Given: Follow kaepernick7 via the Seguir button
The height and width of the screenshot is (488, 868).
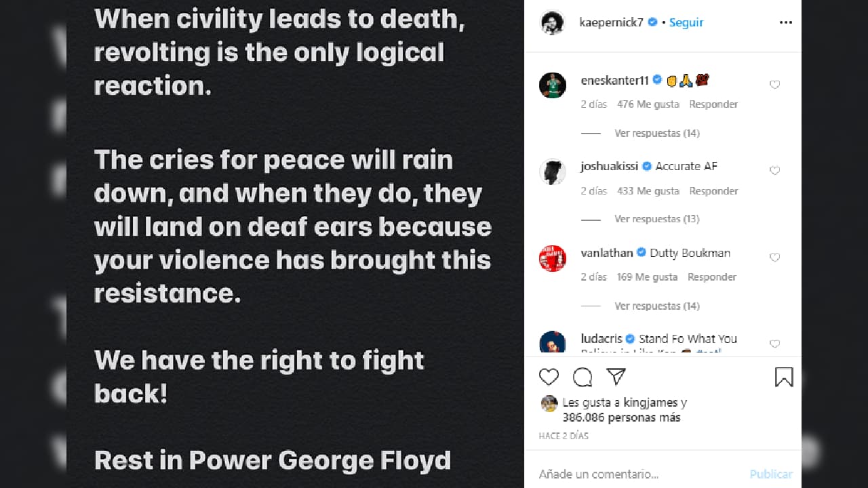Looking at the screenshot, I should (x=686, y=22).
